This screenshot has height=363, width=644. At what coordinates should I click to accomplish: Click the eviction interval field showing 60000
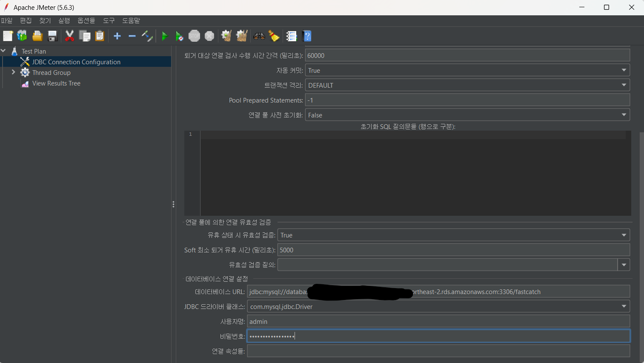tap(467, 55)
